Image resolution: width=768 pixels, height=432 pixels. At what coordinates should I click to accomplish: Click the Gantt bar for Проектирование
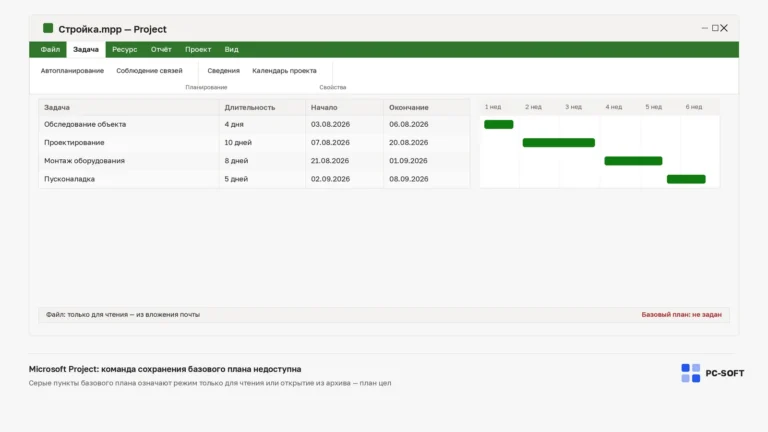559,143
